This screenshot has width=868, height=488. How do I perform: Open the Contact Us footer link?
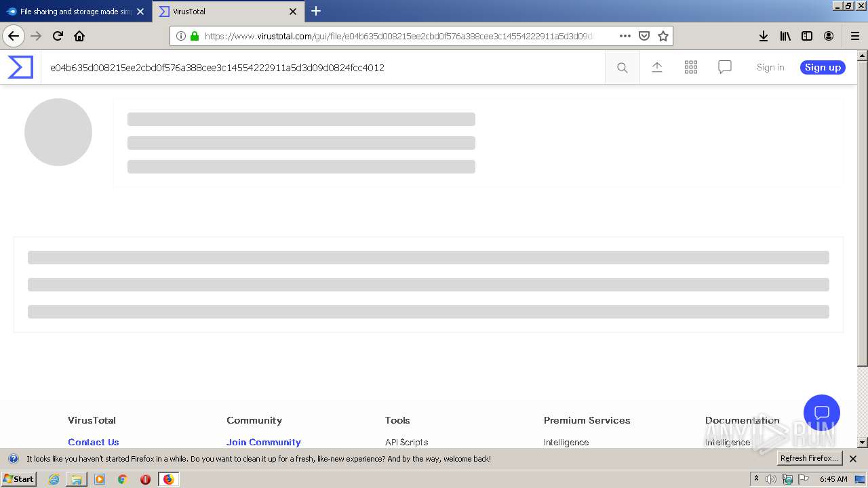pyautogui.click(x=94, y=442)
